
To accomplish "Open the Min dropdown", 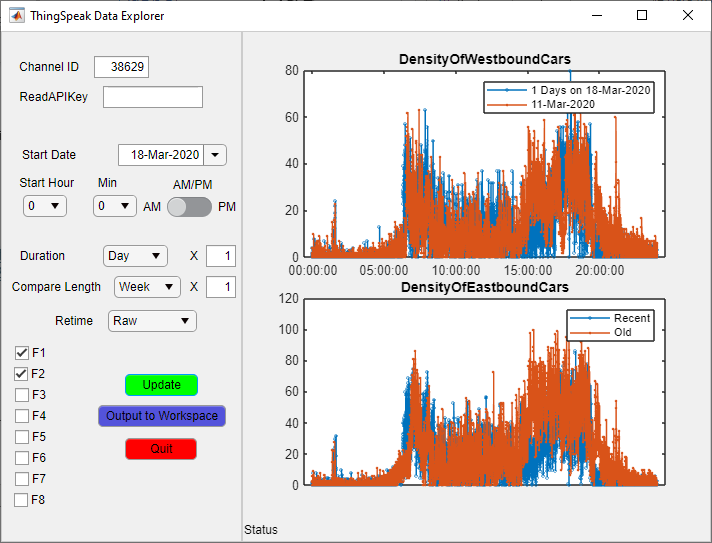I will click(x=115, y=206).
